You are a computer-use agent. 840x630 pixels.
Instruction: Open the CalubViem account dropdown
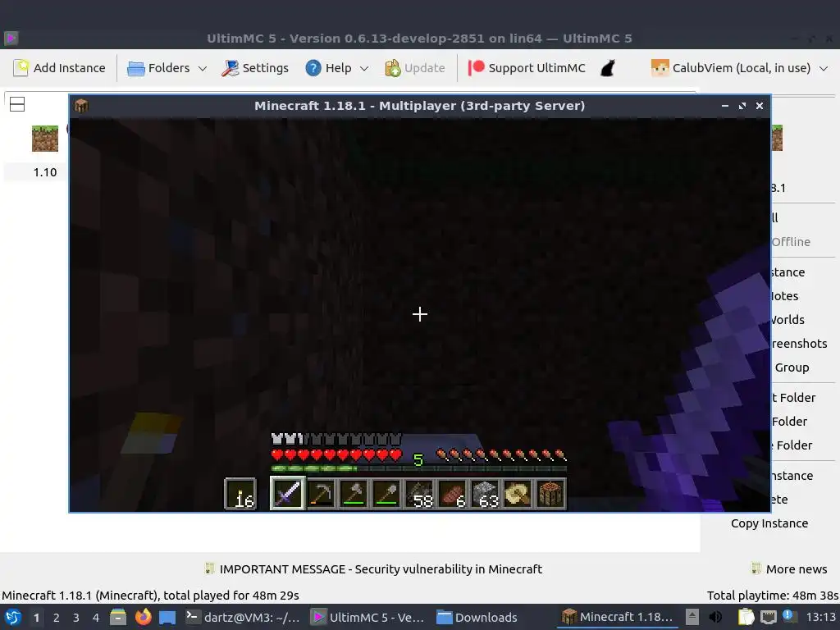pyautogui.click(x=740, y=68)
